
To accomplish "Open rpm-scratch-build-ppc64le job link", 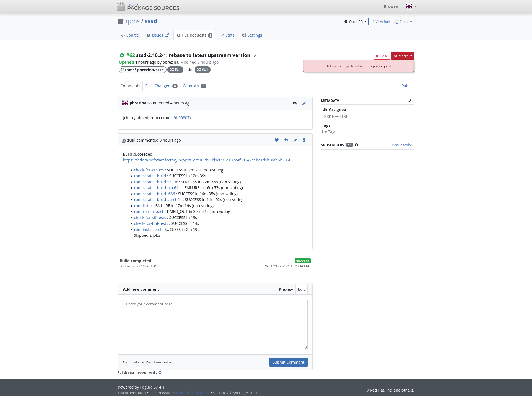I will click(x=158, y=188).
